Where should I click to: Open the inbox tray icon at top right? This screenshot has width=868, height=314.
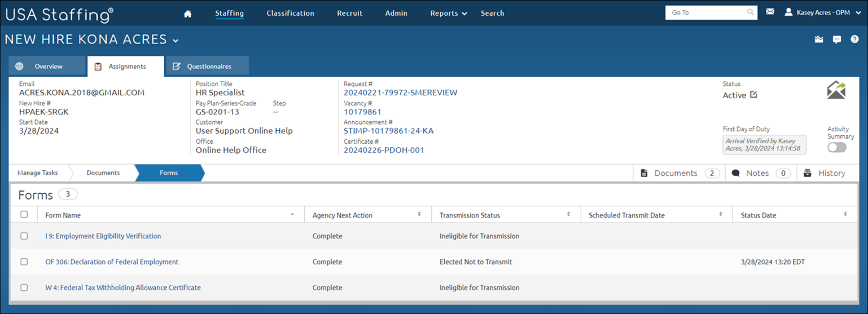819,39
